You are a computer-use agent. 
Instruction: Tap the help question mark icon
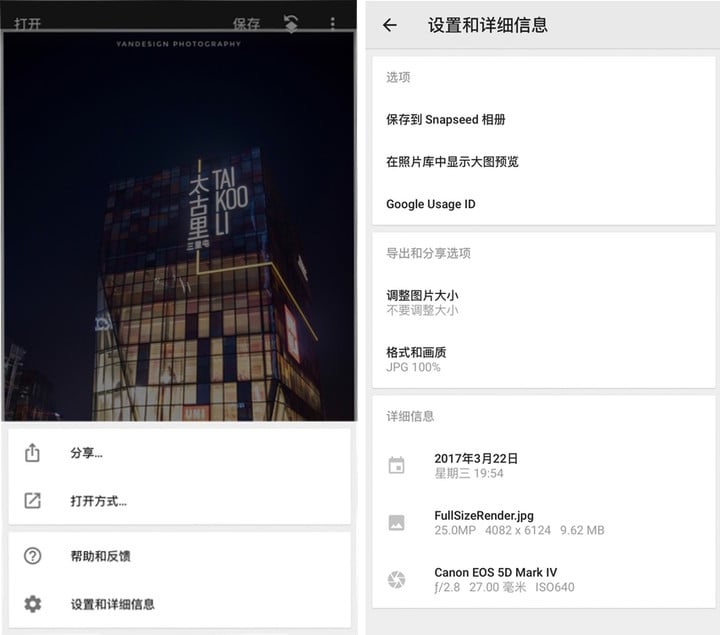pos(32,556)
